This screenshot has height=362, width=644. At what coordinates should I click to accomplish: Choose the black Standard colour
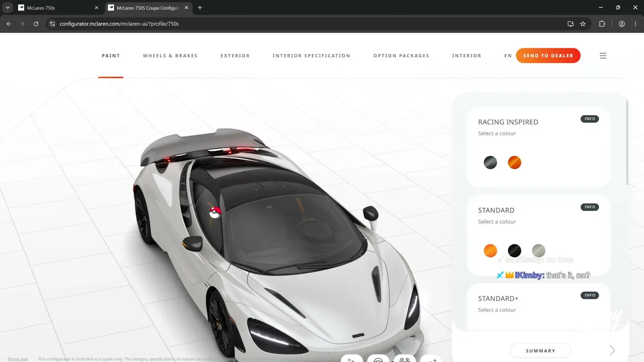(x=514, y=250)
